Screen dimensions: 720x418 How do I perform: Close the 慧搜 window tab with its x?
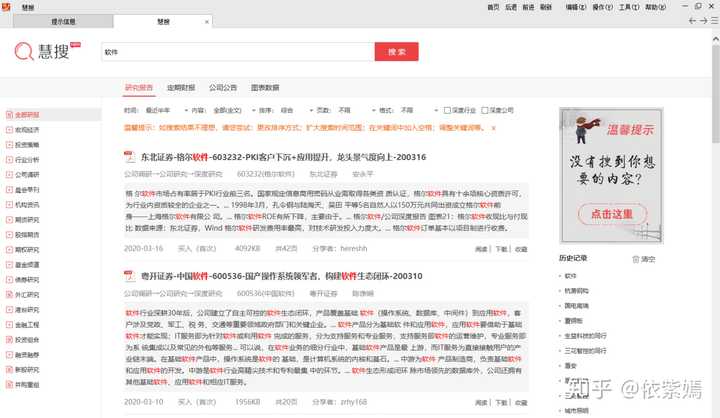(x=207, y=22)
